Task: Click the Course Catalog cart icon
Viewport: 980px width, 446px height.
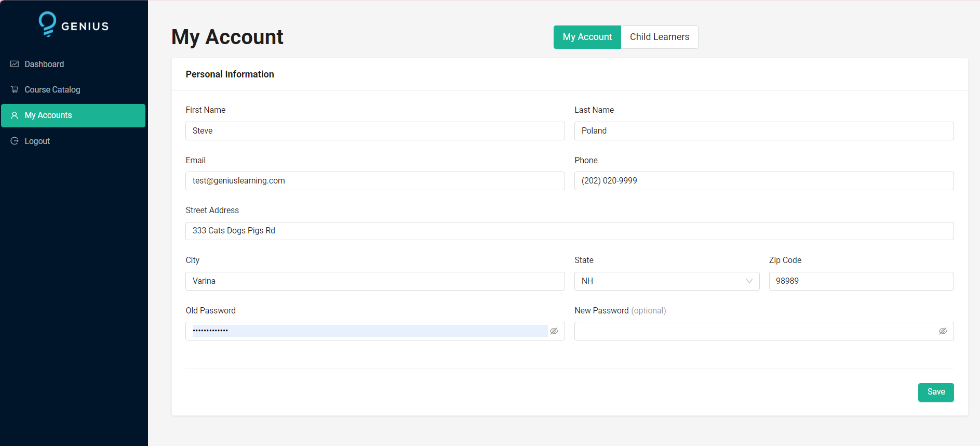Action: [x=15, y=89]
